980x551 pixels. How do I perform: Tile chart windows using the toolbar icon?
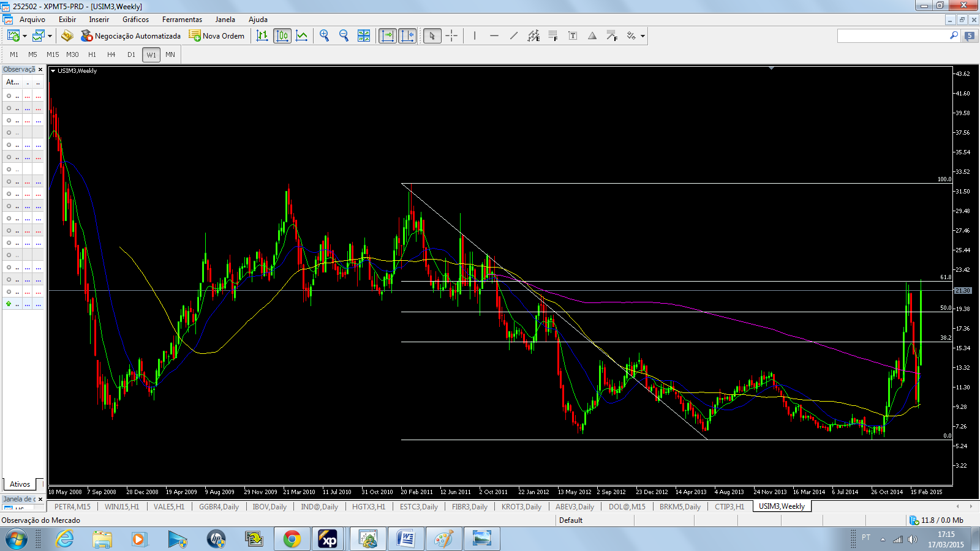click(x=364, y=36)
